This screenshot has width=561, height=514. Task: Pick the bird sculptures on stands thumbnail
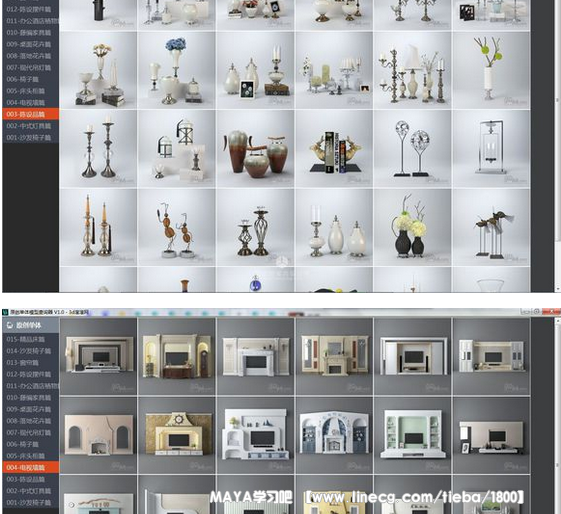[x=491, y=227]
